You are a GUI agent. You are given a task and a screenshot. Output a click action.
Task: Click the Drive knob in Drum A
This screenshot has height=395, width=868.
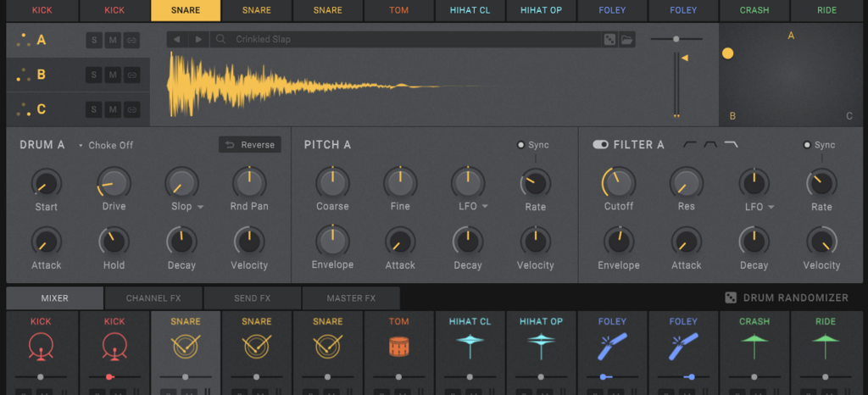(114, 182)
